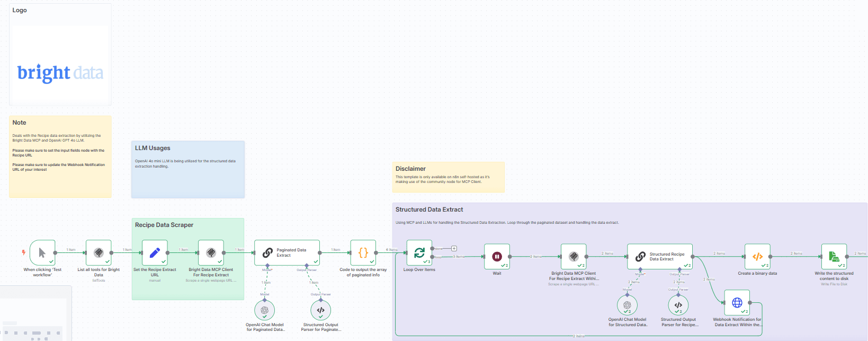The image size is (868, 341).
Task: Click the Model diamond connector under Paginated Data Extract
Action: (x=267, y=266)
